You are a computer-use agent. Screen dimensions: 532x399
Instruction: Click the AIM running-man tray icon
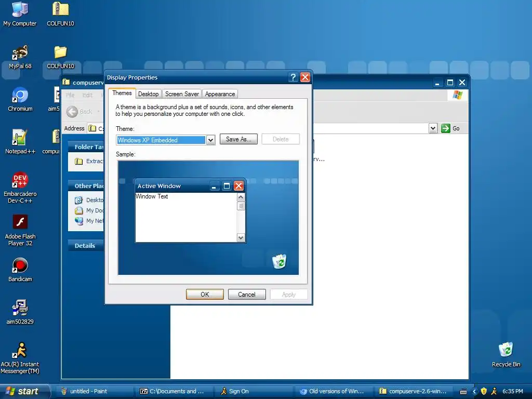[x=494, y=391]
